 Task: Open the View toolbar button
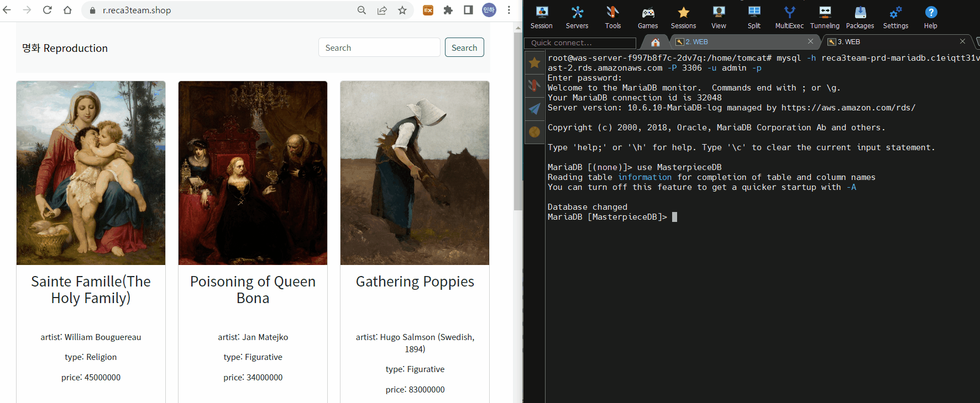tap(719, 17)
